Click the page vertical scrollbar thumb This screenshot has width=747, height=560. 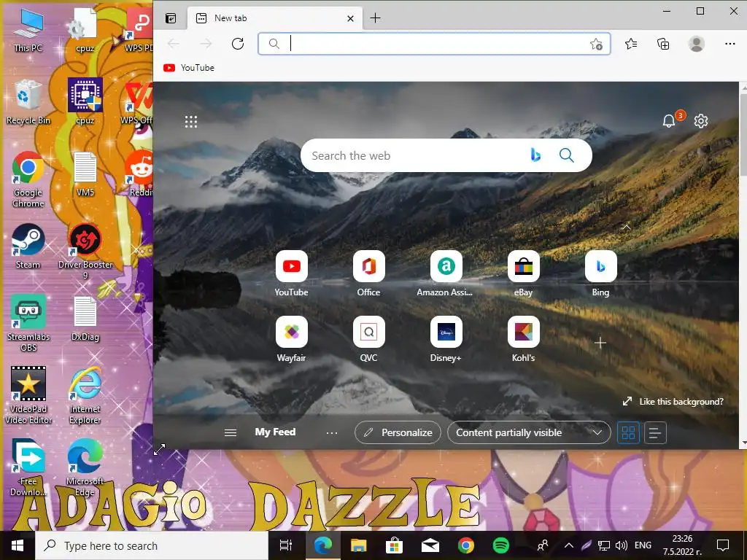point(743,136)
